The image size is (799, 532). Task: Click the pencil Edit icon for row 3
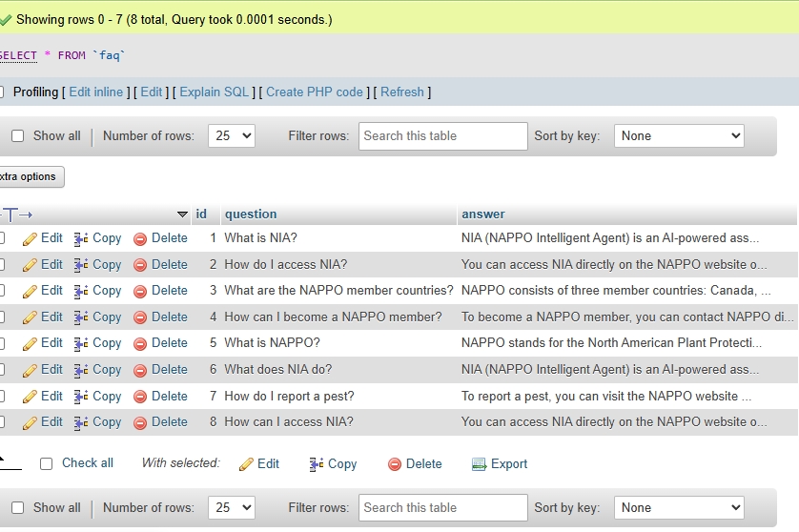[31, 291]
